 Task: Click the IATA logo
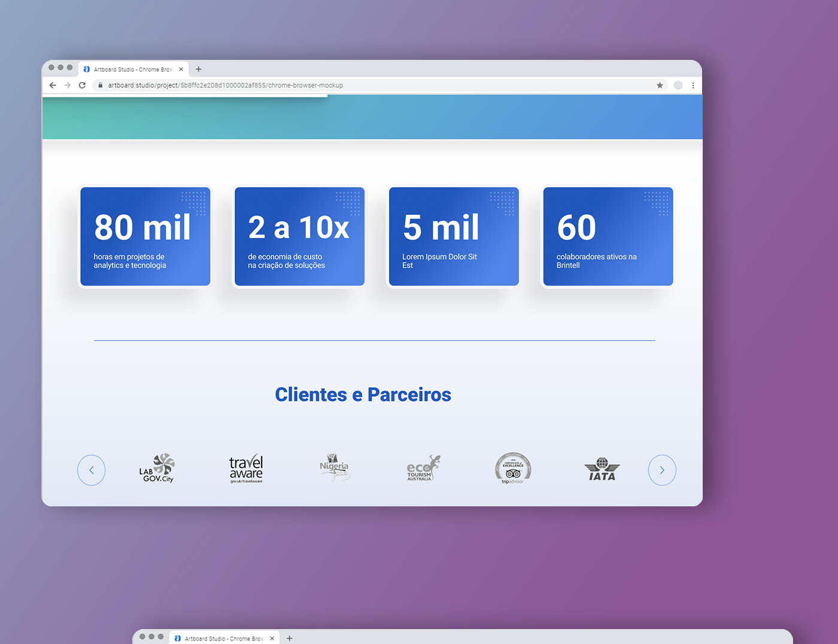click(602, 469)
